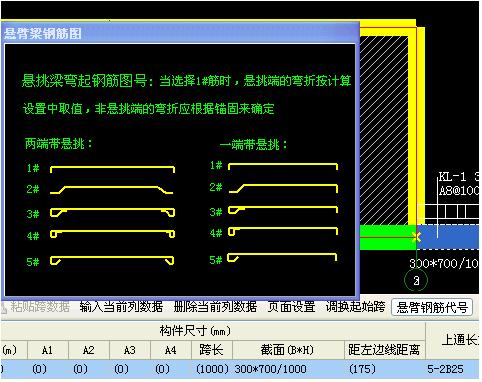Select rebar shape 4# under 两端带悬挑
This screenshot has width=482, height=382.
[x=112, y=234]
